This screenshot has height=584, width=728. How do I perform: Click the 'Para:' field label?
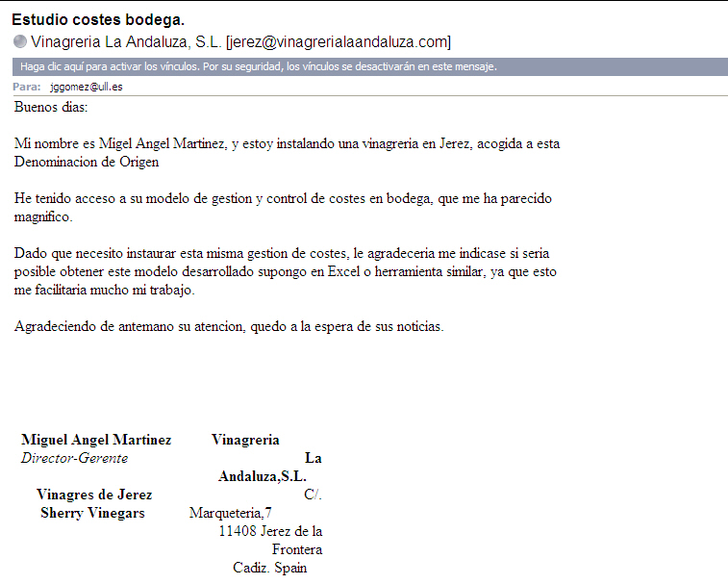click(x=27, y=87)
